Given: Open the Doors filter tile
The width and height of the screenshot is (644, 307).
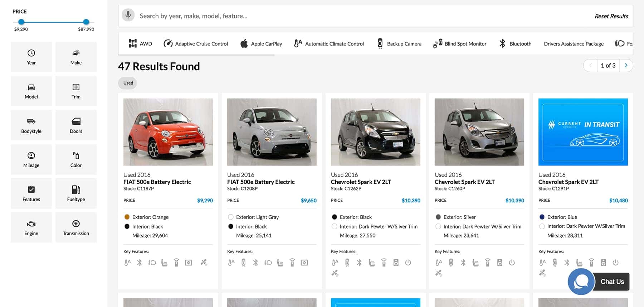Looking at the screenshot, I should click(x=76, y=125).
